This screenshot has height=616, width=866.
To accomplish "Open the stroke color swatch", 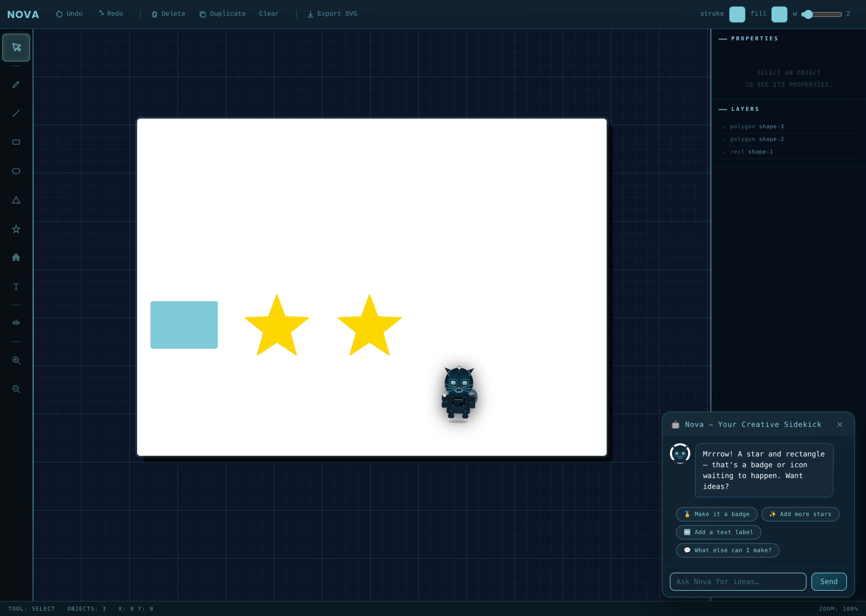I will [737, 14].
